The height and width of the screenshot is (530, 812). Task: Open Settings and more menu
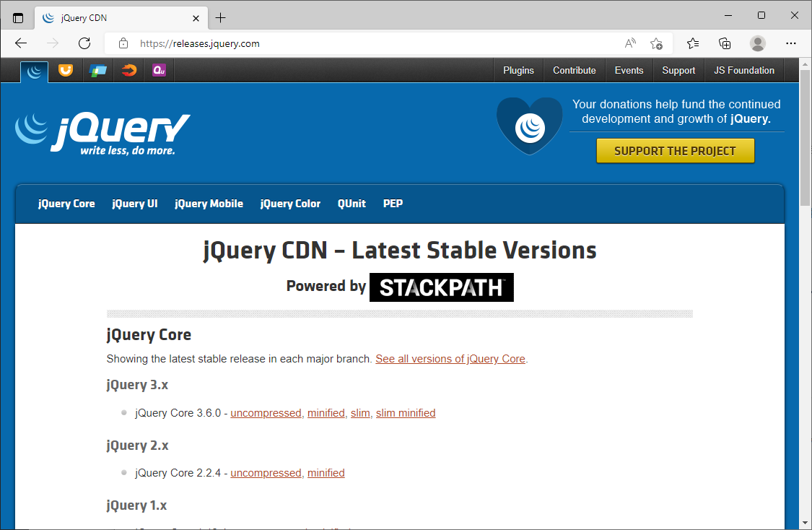point(791,43)
